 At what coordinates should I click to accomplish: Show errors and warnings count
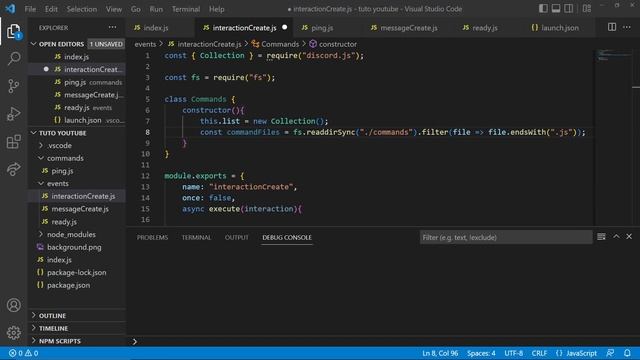[x=23, y=353]
